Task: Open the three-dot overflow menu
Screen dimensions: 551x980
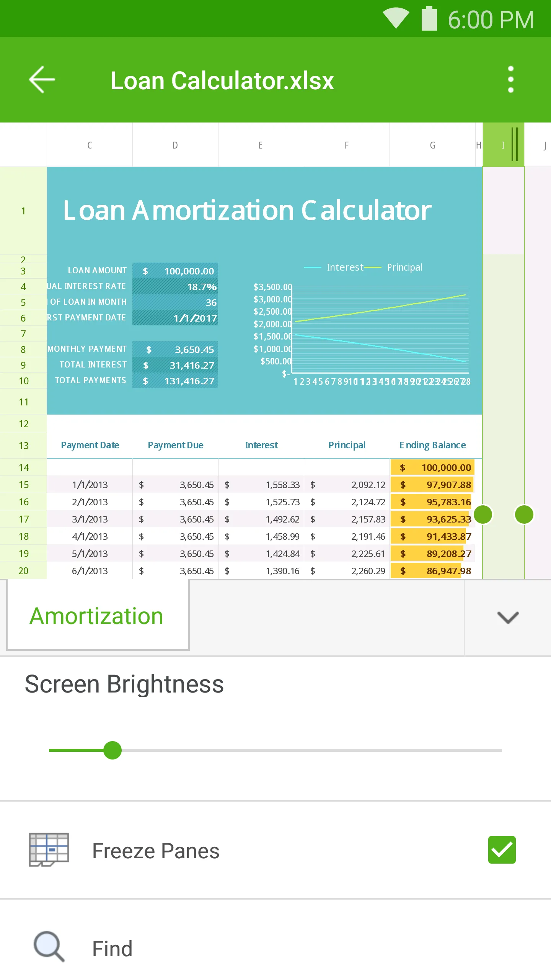Action: 510,80
